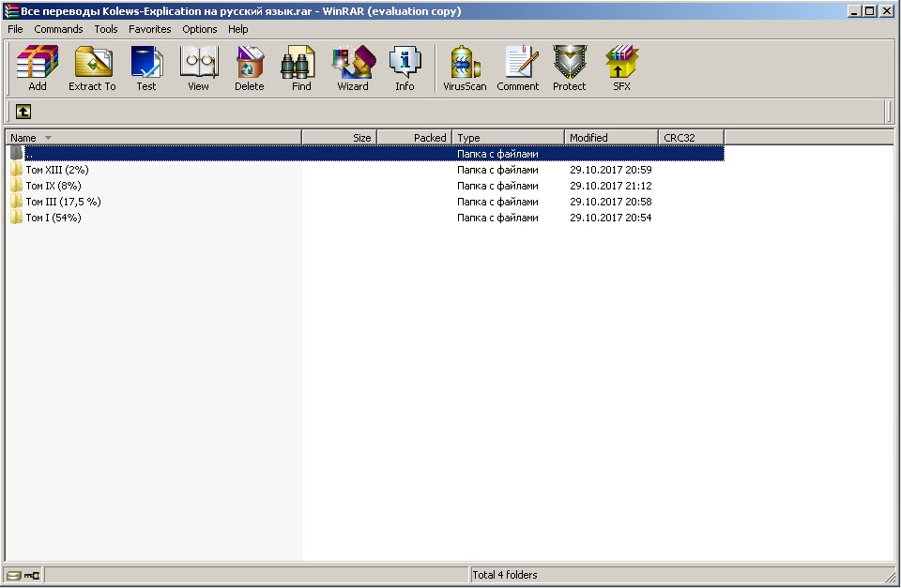Screen dimensions: 901x588
Task: Open the archive Comment tool
Action: [517, 68]
